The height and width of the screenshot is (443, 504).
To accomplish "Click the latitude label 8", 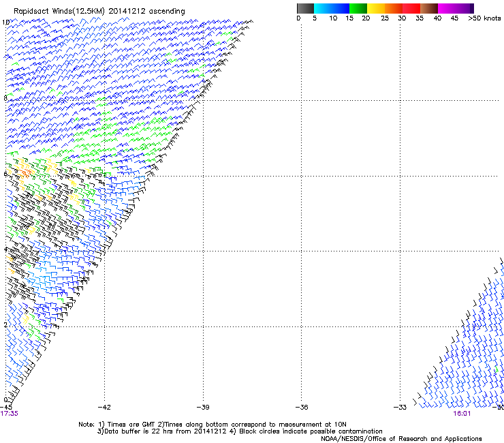I will [5, 98].
